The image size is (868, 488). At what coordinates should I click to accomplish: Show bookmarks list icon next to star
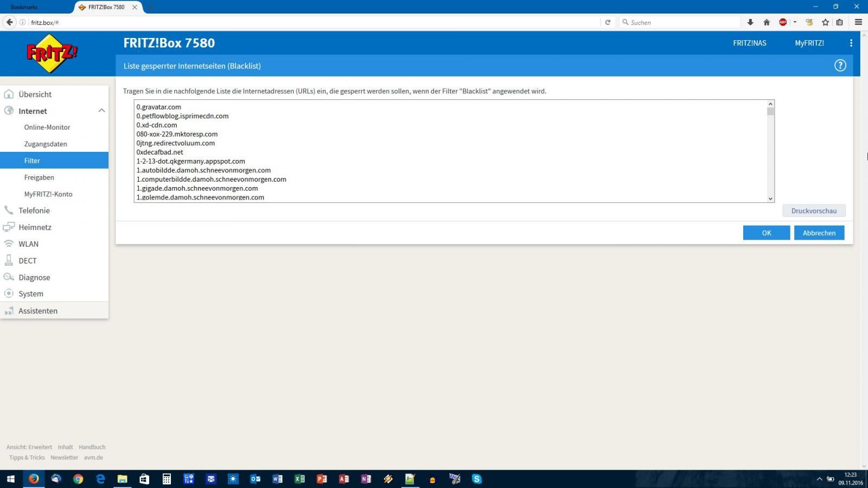tap(840, 22)
